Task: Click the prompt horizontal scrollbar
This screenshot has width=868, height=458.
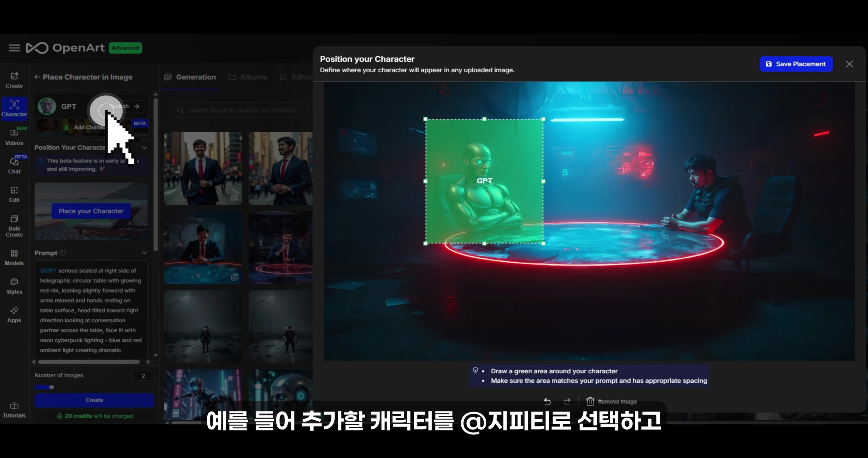Action: (89, 362)
